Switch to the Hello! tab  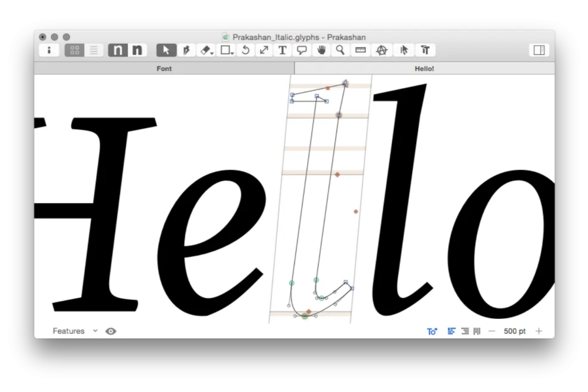pos(424,68)
